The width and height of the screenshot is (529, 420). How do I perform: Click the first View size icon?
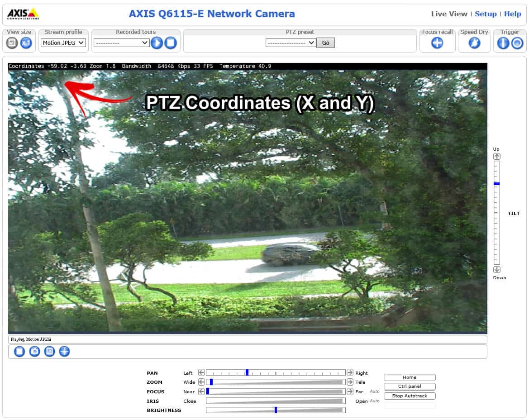(x=12, y=43)
